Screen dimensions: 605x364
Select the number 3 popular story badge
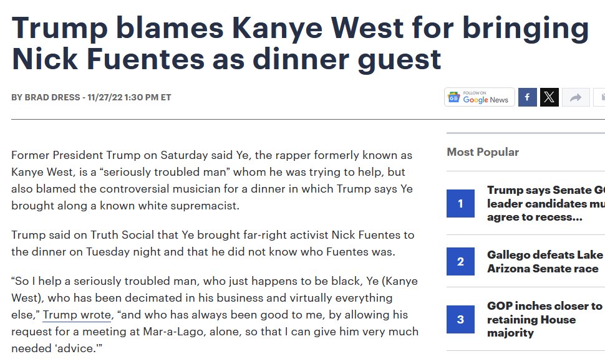pos(460,319)
